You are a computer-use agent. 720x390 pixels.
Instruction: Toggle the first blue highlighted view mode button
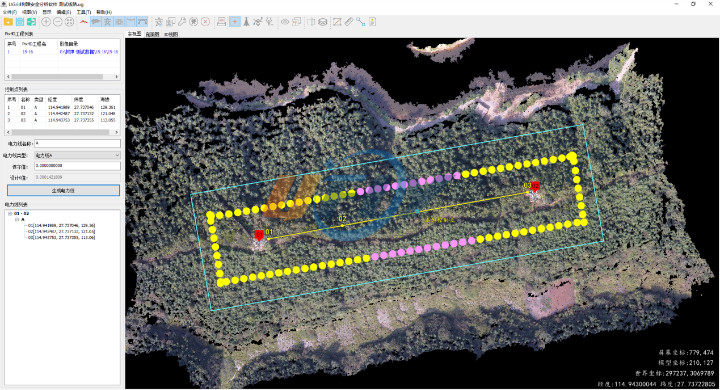click(x=96, y=22)
